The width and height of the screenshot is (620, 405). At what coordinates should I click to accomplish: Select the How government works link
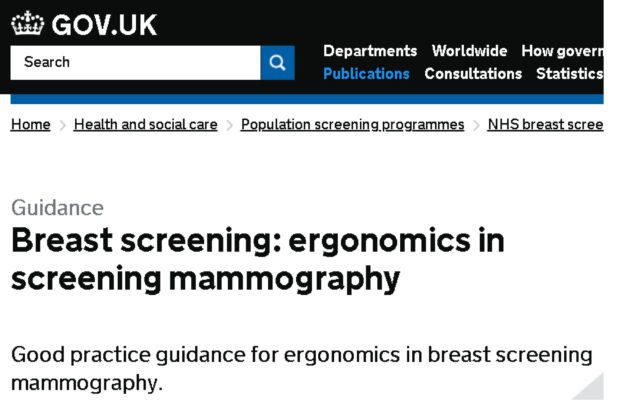(x=562, y=51)
